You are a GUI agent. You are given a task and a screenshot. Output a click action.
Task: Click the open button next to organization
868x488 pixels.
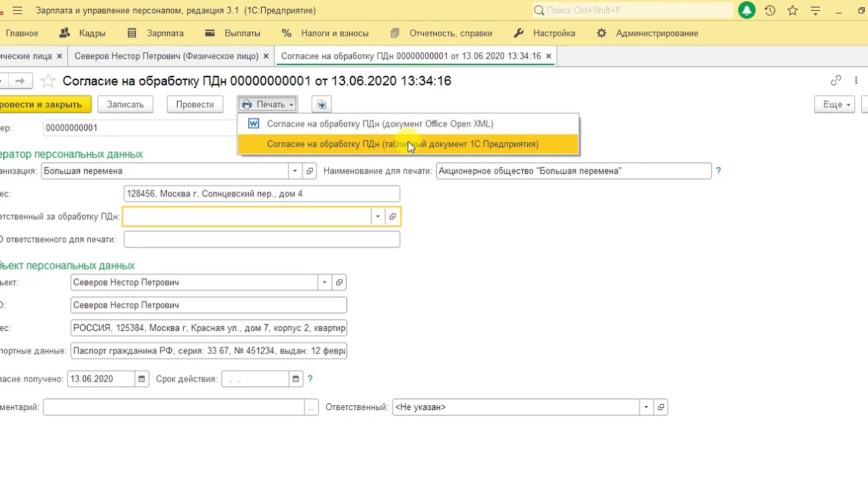point(310,171)
